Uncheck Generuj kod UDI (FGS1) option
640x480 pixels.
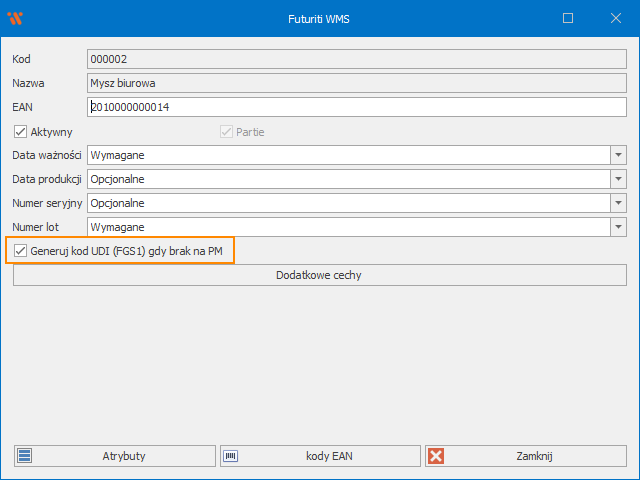[20, 250]
